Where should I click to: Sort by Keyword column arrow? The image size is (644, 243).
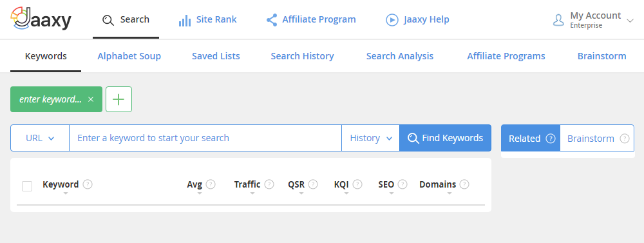[x=65, y=193]
